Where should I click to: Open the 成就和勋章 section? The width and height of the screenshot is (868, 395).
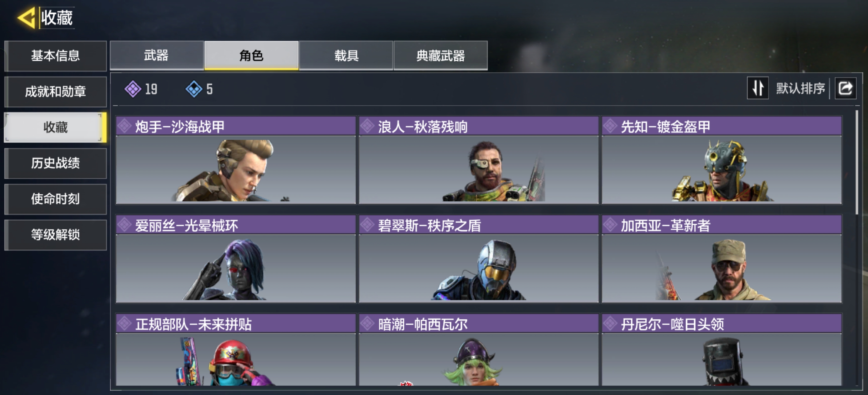tap(56, 92)
